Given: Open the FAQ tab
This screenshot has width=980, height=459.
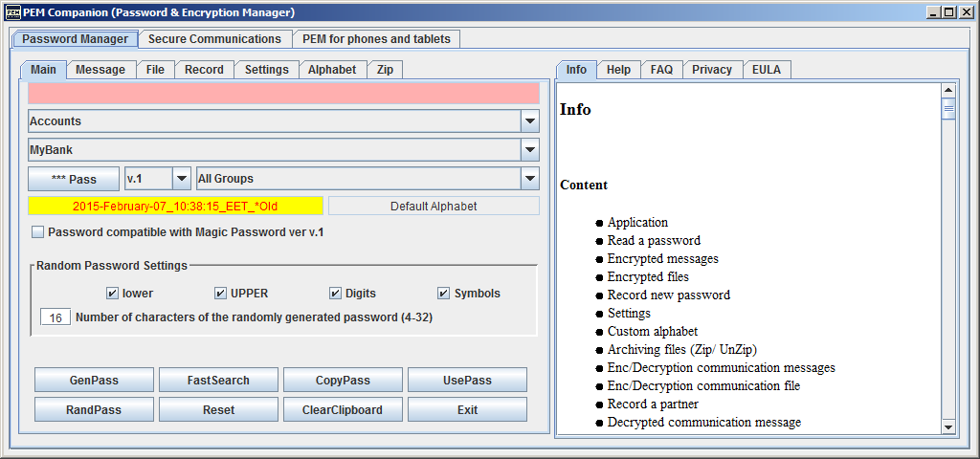Looking at the screenshot, I should pyautogui.click(x=661, y=70).
